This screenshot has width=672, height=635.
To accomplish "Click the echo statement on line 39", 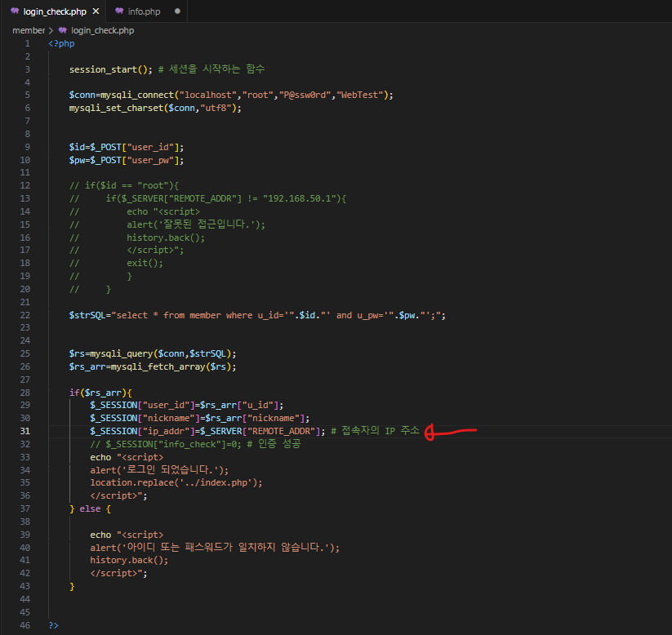I will (x=100, y=535).
